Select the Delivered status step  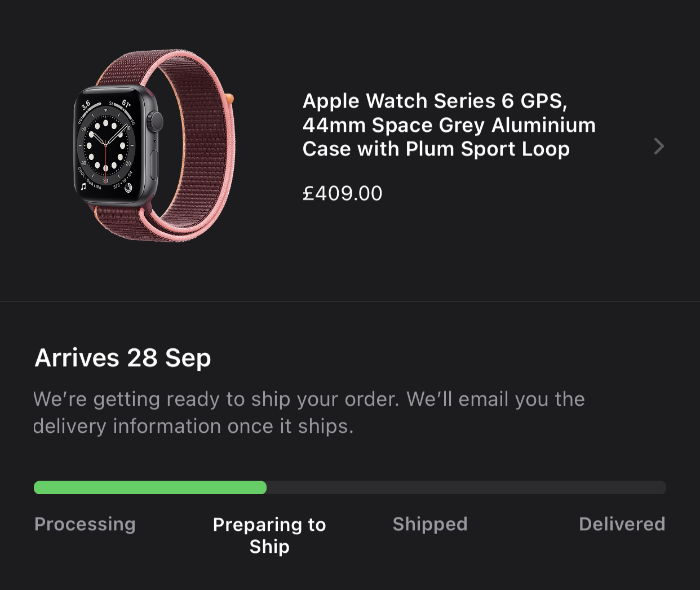pos(622,524)
